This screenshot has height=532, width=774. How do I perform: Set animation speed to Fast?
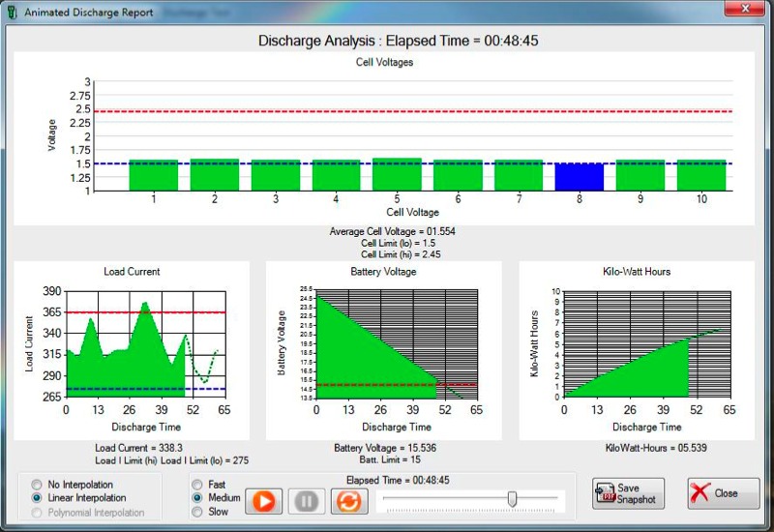click(198, 485)
